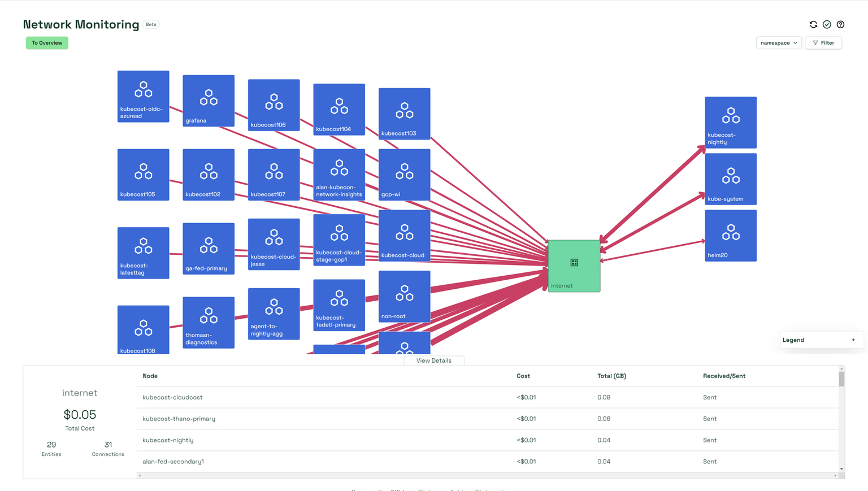Click the green checkmark status icon
The width and height of the screenshot is (868, 491).
pos(827,24)
